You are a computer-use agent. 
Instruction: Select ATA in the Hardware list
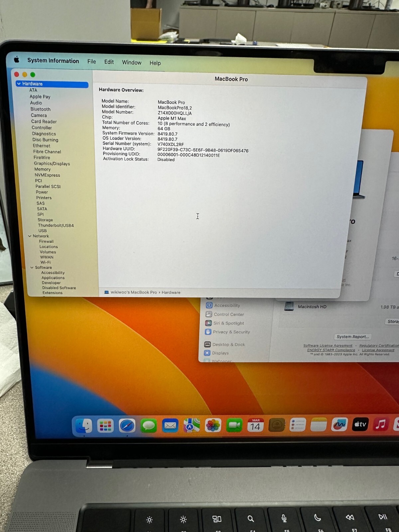click(x=33, y=90)
